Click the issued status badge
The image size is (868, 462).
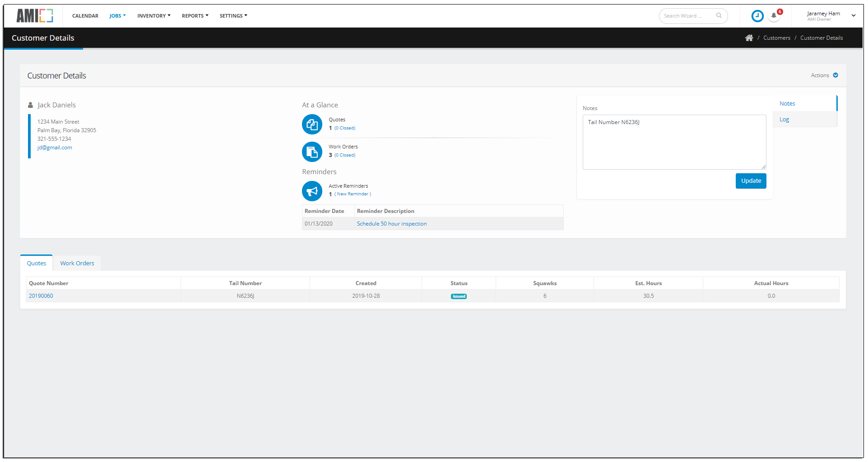[x=459, y=296]
